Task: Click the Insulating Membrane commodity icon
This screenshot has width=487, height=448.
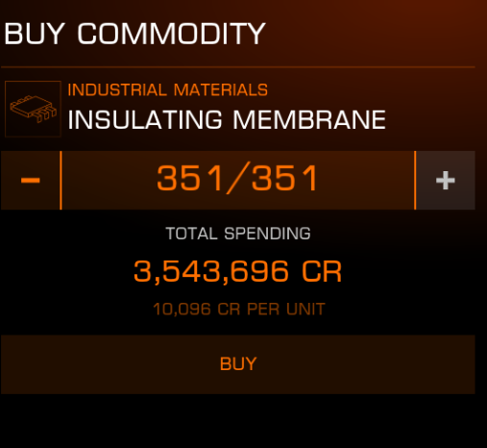Action: [33, 109]
